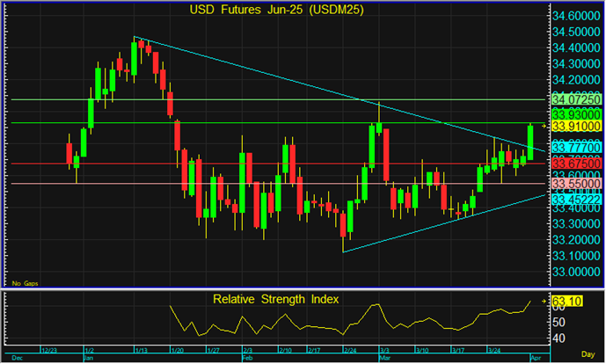
Task: Select the 33.93000 green price tag
Action: coord(576,115)
